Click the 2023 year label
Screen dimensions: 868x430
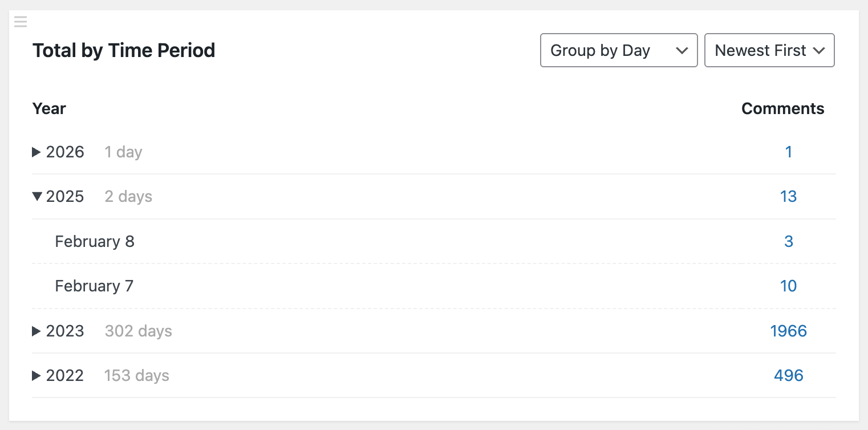pyautogui.click(x=65, y=331)
